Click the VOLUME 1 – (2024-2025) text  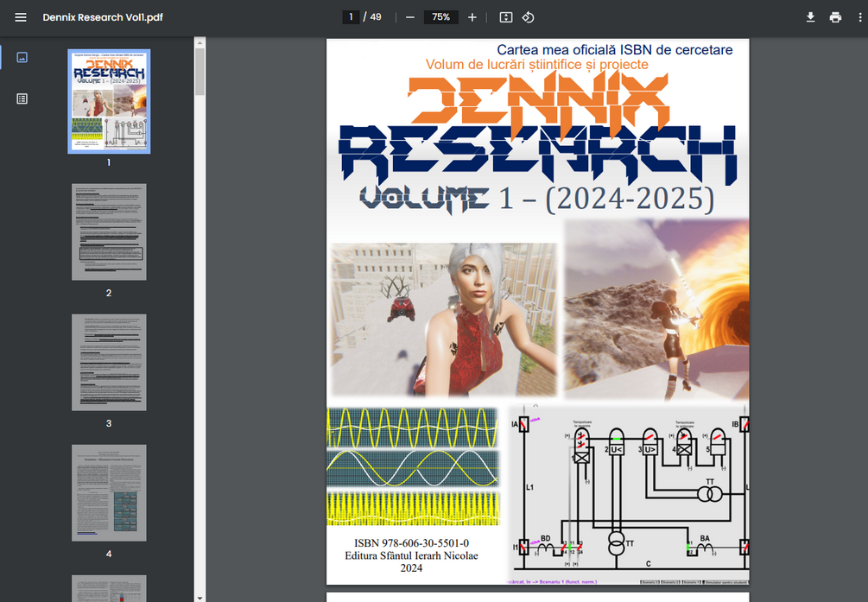[536, 199]
